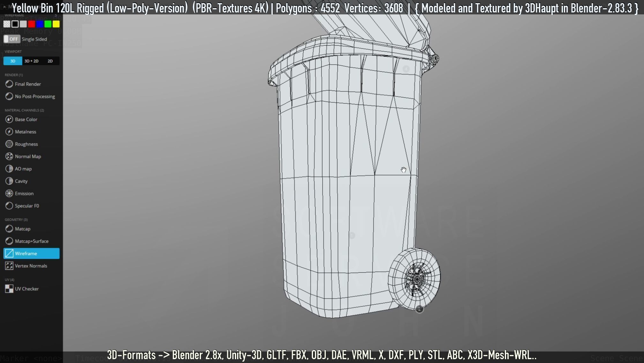The image size is (644, 363).
Task: Click the wireframe bin wheel in viewport
Action: click(x=414, y=279)
